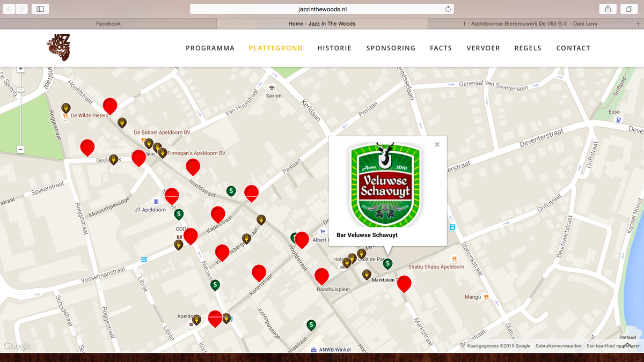This screenshot has height=362, width=644.
Task: Open the REGELS page
Action: pyautogui.click(x=528, y=48)
